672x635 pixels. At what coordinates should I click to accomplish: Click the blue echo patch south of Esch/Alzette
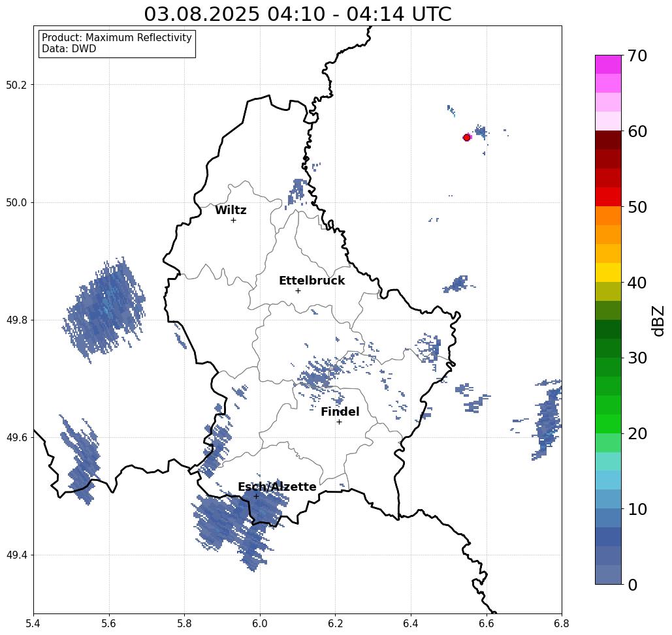(x=240, y=525)
